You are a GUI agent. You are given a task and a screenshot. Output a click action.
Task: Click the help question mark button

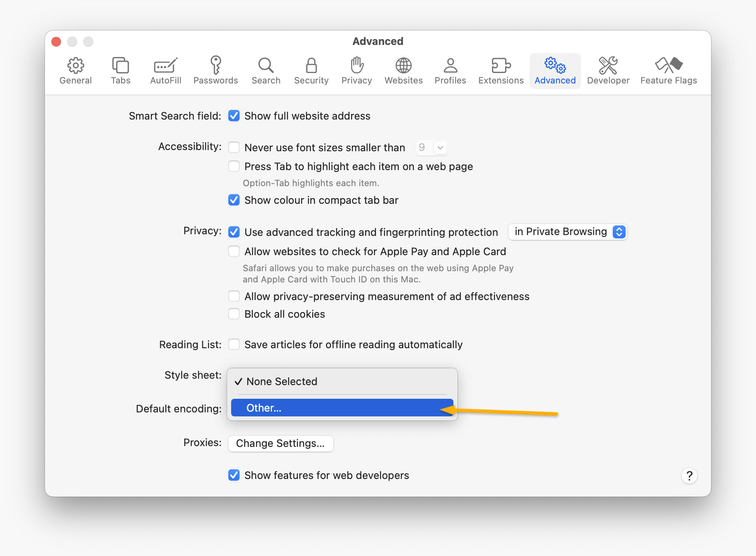coord(689,476)
